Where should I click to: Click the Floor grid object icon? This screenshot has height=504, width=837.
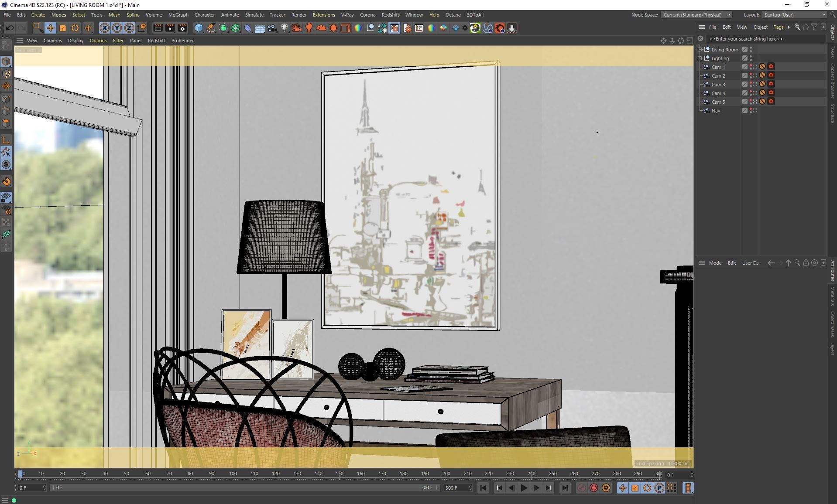[x=260, y=28]
